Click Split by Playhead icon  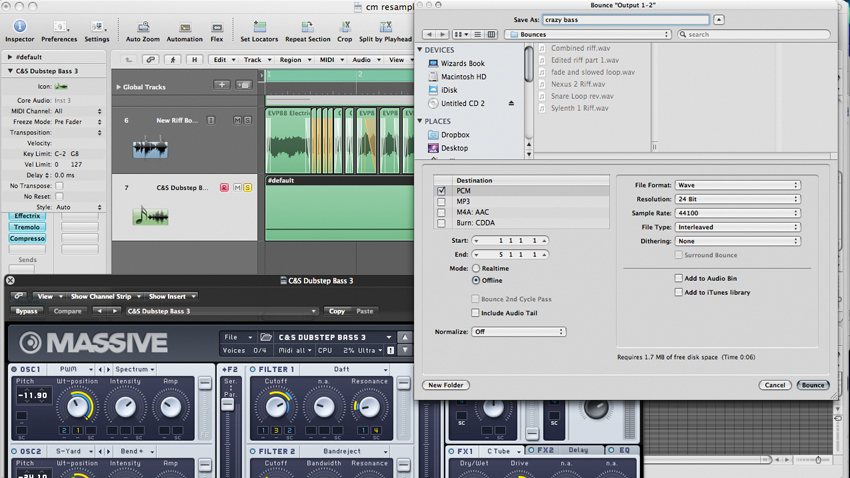pos(385,27)
